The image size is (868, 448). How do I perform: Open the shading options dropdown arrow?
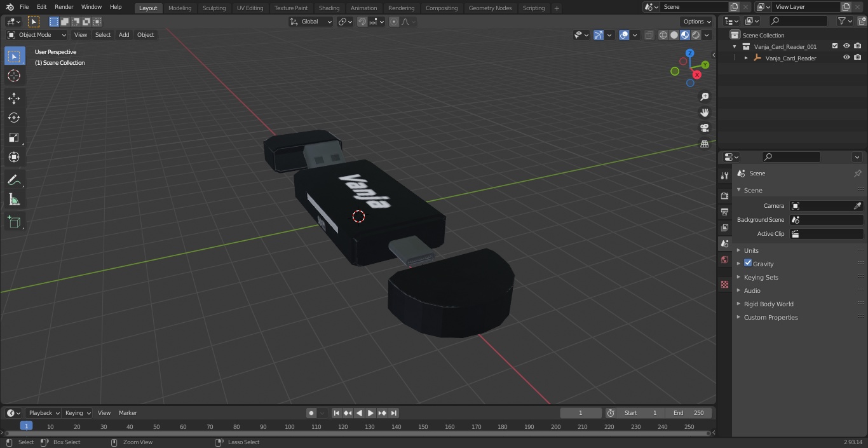707,35
